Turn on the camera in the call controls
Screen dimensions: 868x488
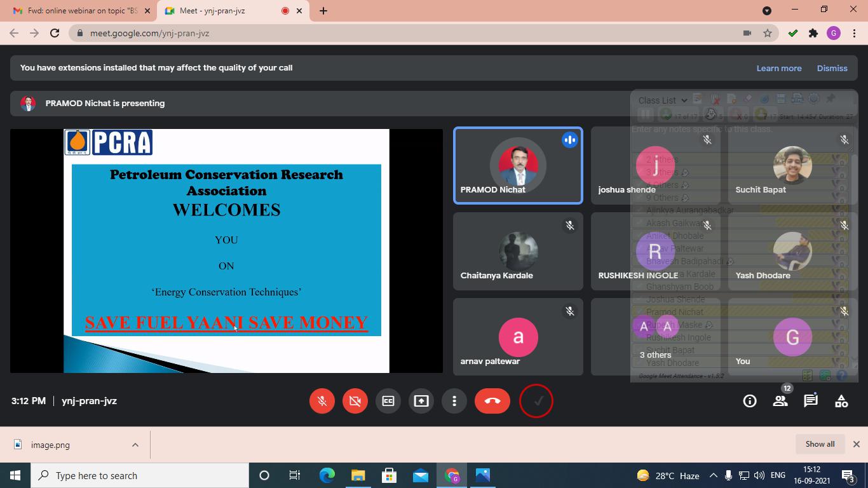click(x=355, y=401)
